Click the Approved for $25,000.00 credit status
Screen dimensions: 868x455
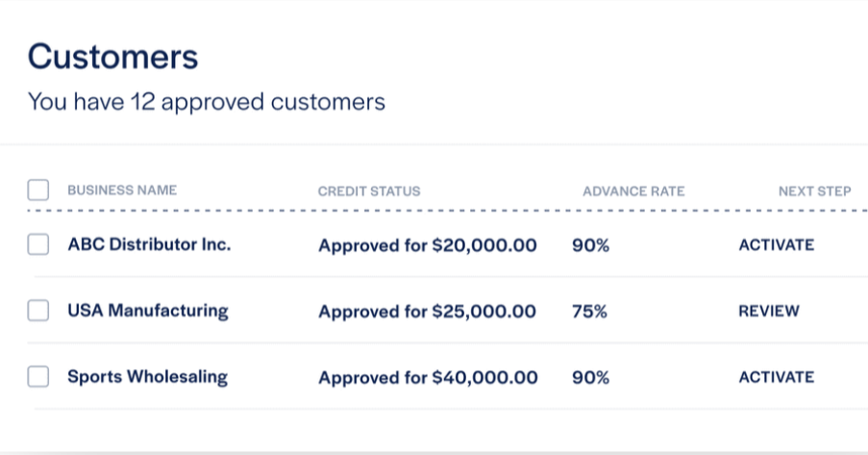(428, 312)
